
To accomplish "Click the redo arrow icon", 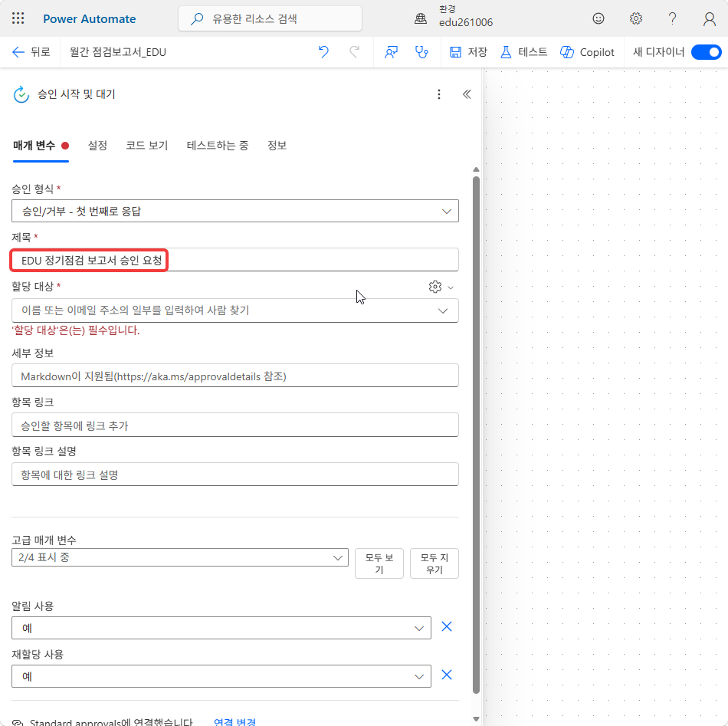I will point(354,52).
